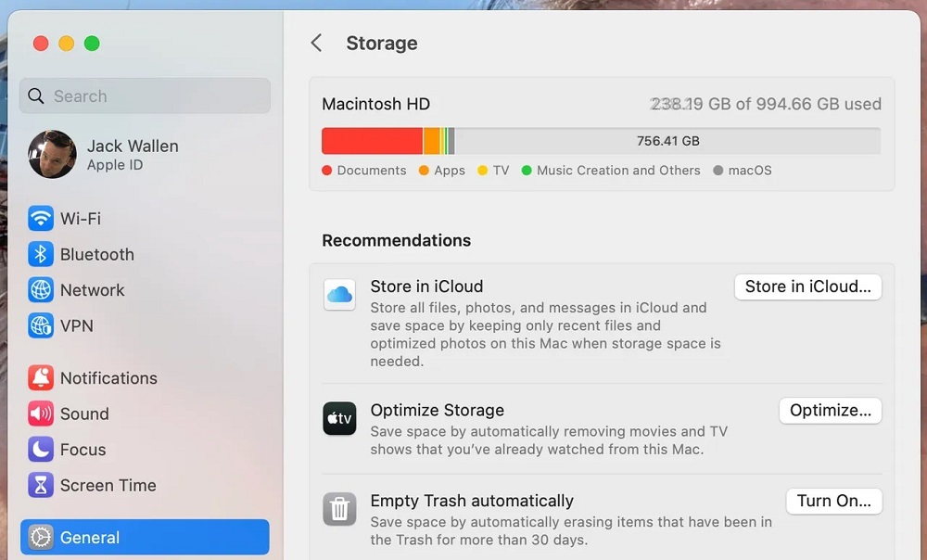
Task: Select the Network globe icon
Action: 41,290
